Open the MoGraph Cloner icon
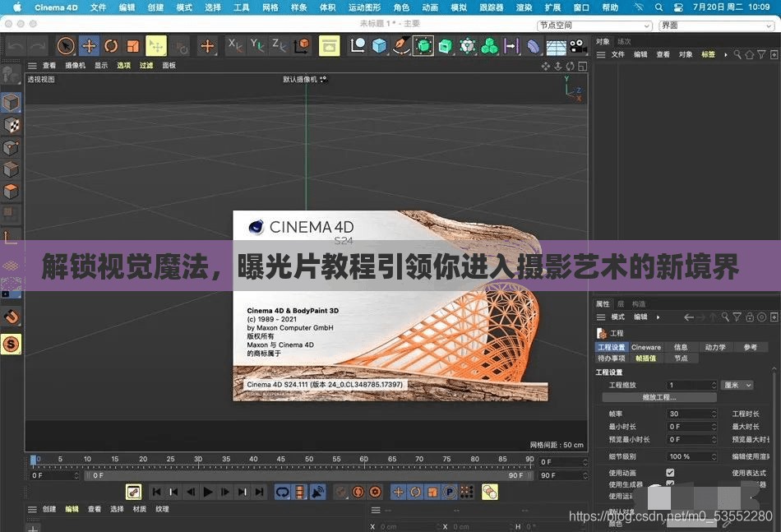The image size is (781, 532). pyautogui.click(x=467, y=46)
